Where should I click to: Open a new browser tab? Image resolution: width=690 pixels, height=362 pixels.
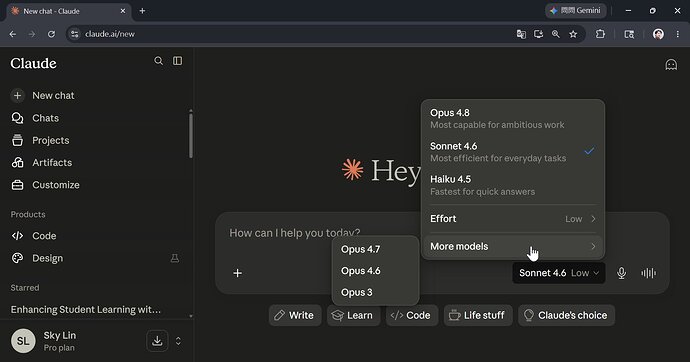point(142,11)
